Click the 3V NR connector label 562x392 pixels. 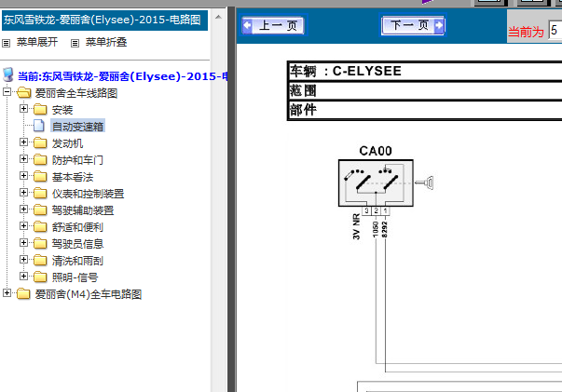[356, 226]
